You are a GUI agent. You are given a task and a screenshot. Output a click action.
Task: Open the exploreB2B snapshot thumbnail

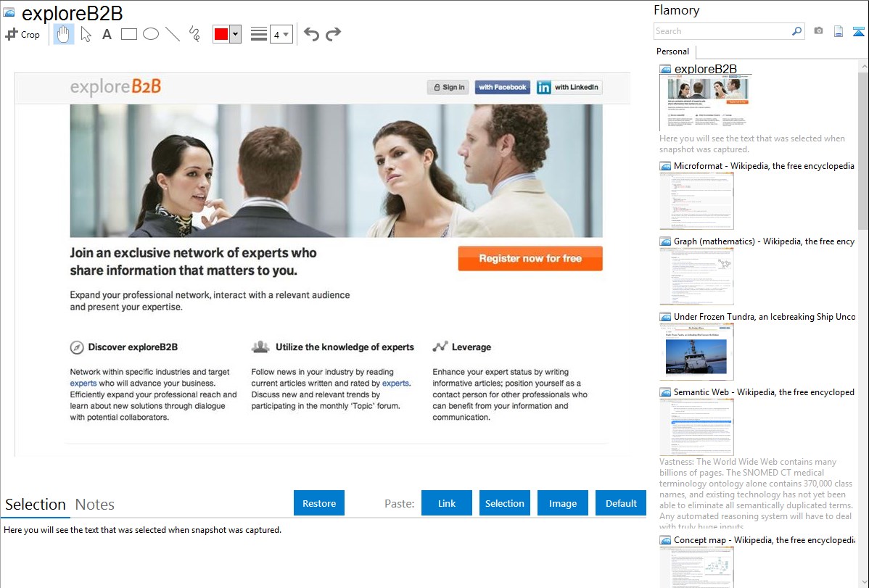tap(707, 102)
